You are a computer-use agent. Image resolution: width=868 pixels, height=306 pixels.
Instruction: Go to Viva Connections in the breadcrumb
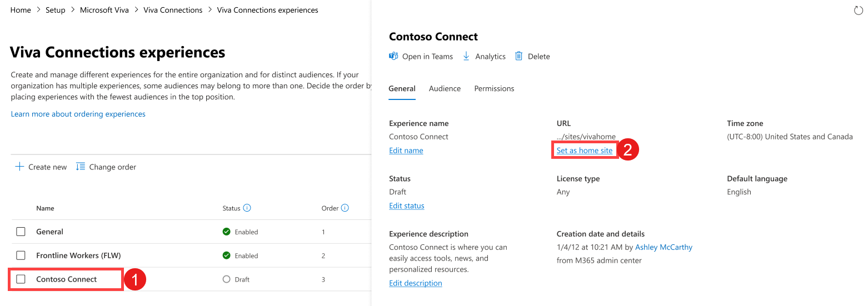point(173,10)
